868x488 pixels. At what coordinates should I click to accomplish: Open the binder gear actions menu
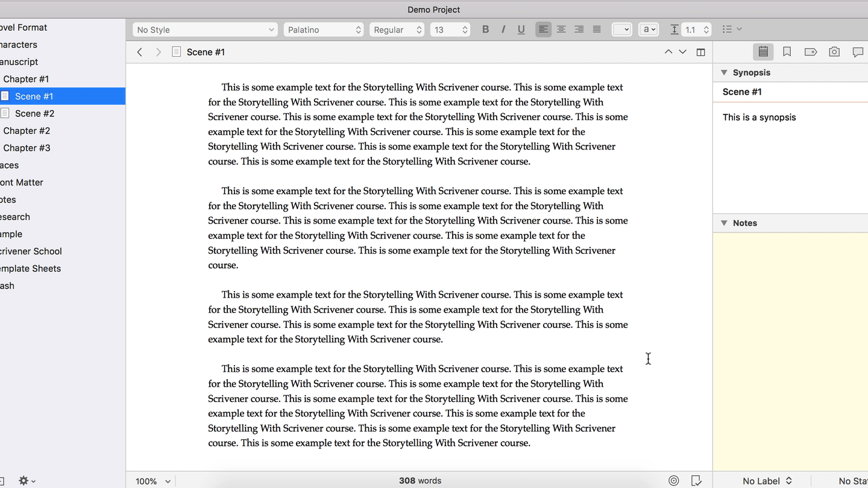(x=27, y=481)
